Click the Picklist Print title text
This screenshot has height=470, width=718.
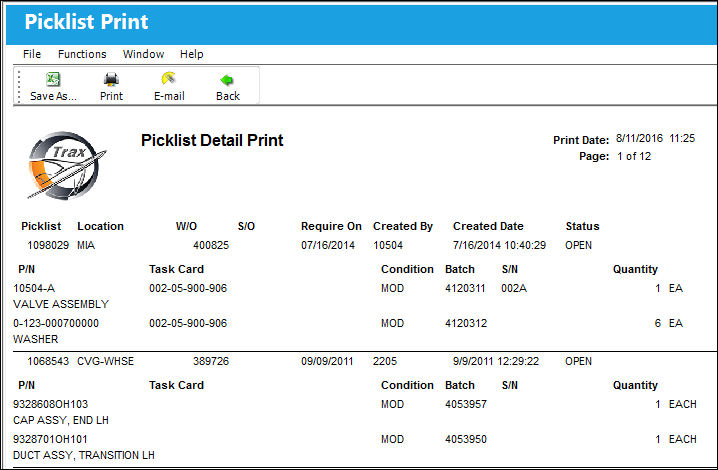click(x=86, y=22)
